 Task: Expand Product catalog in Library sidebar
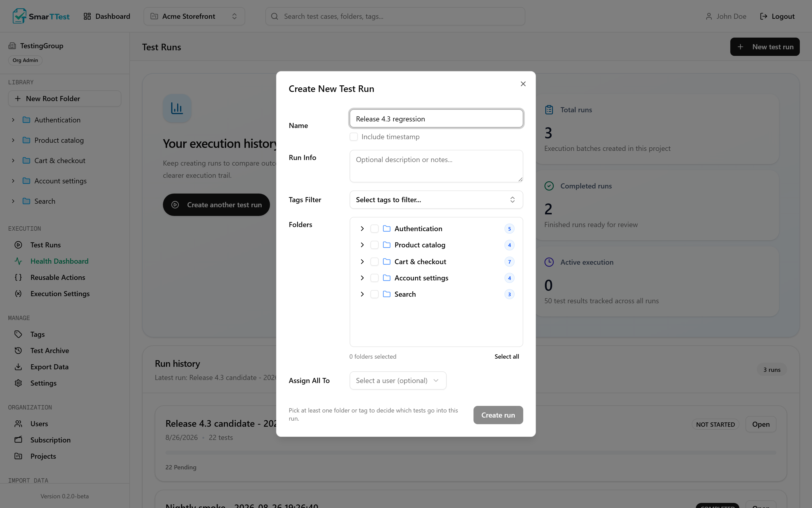tap(13, 140)
